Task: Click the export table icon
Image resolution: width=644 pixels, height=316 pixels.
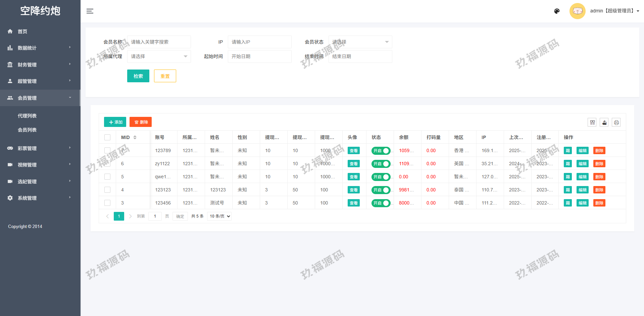Action: 604,123
